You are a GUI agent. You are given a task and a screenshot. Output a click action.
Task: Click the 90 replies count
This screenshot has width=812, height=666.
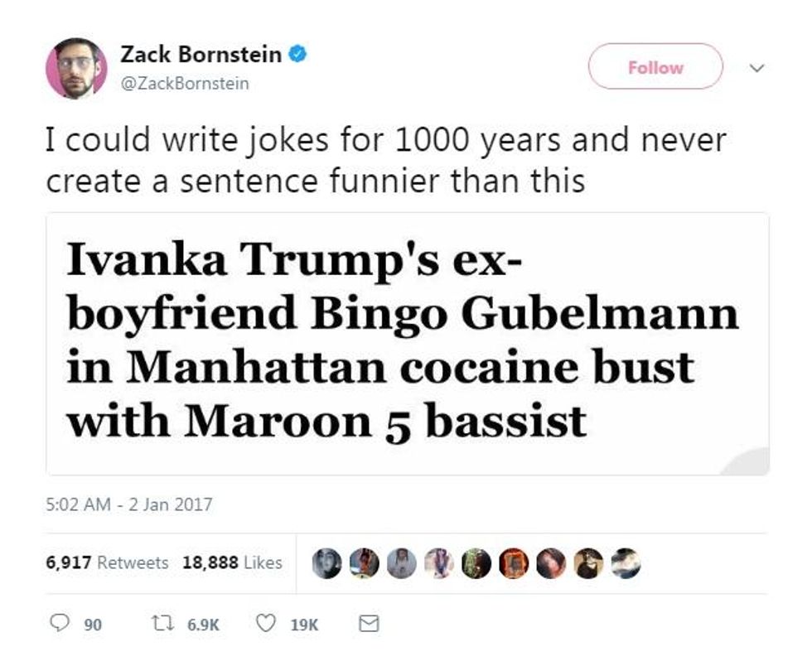93,625
